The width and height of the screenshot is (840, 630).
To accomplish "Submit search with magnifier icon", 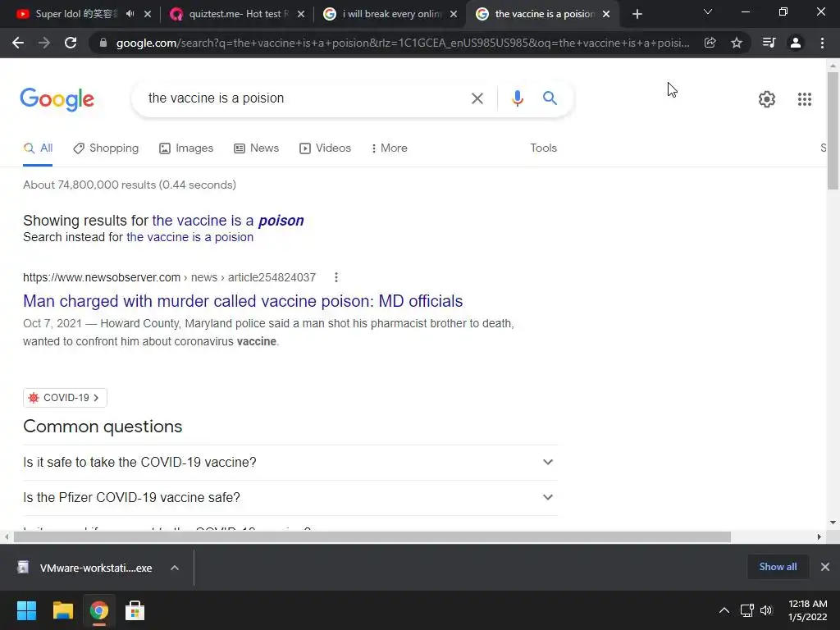I will pos(550,98).
